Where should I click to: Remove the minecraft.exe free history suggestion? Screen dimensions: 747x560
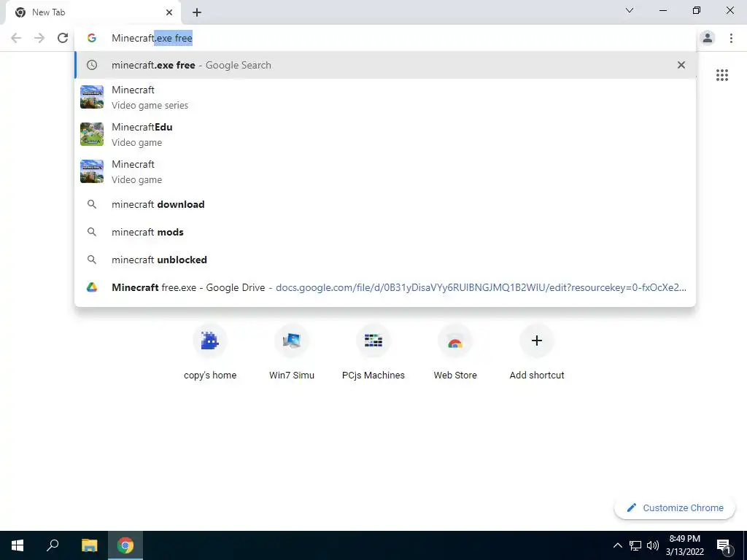pyautogui.click(x=681, y=65)
